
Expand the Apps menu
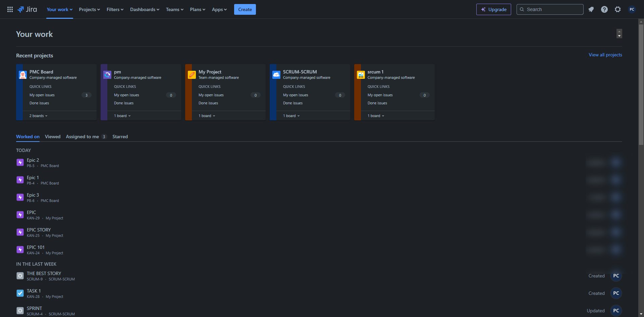219,9
